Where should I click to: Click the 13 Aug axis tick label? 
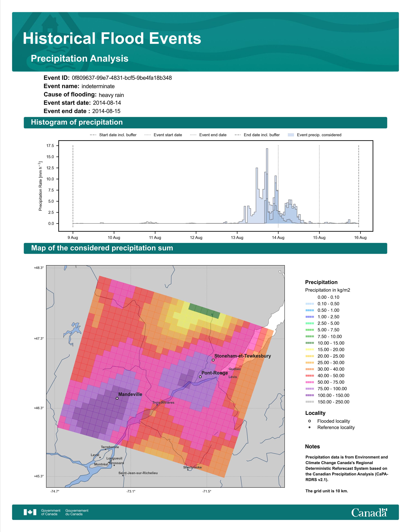(237, 238)
